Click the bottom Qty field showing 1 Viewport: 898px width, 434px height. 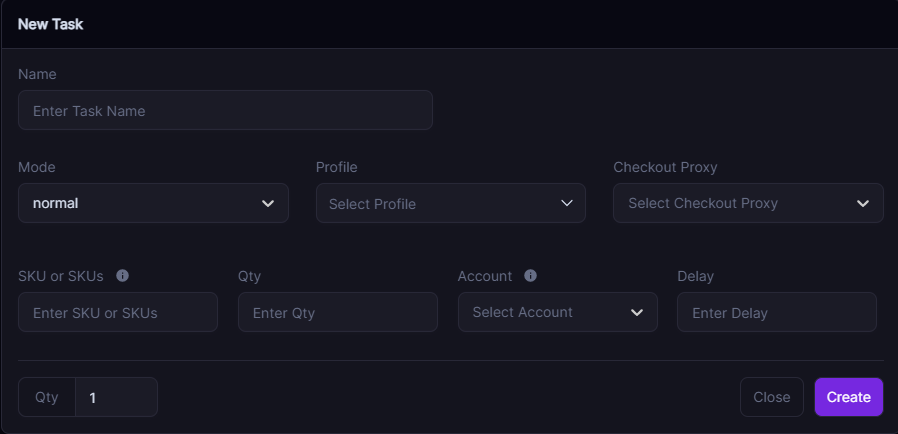pyautogui.click(x=116, y=397)
